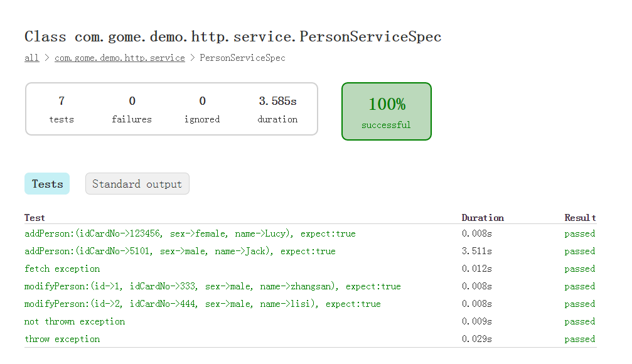
Task: Click the not thrown exception test
Action: [x=75, y=322]
